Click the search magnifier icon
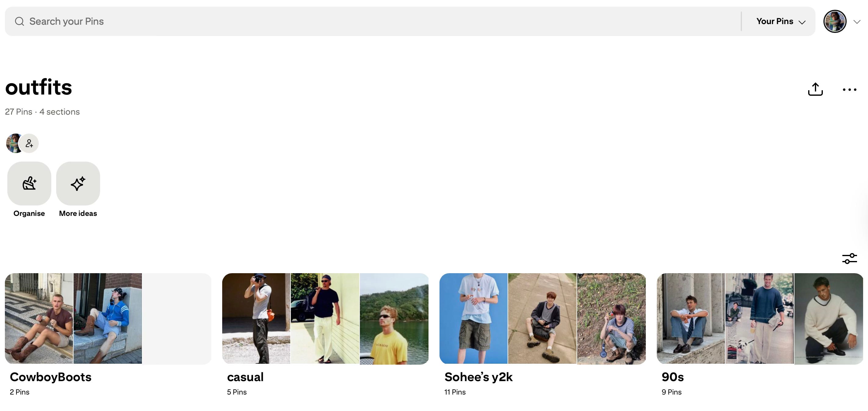This screenshot has width=868, height=411. click(20, 22)
